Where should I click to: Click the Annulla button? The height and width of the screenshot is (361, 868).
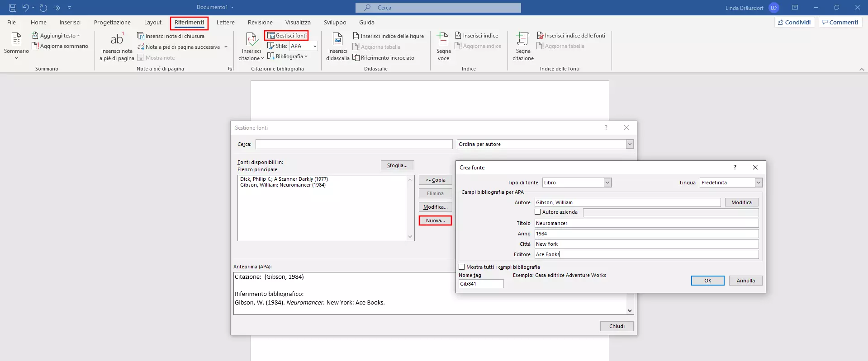(745, 281)
